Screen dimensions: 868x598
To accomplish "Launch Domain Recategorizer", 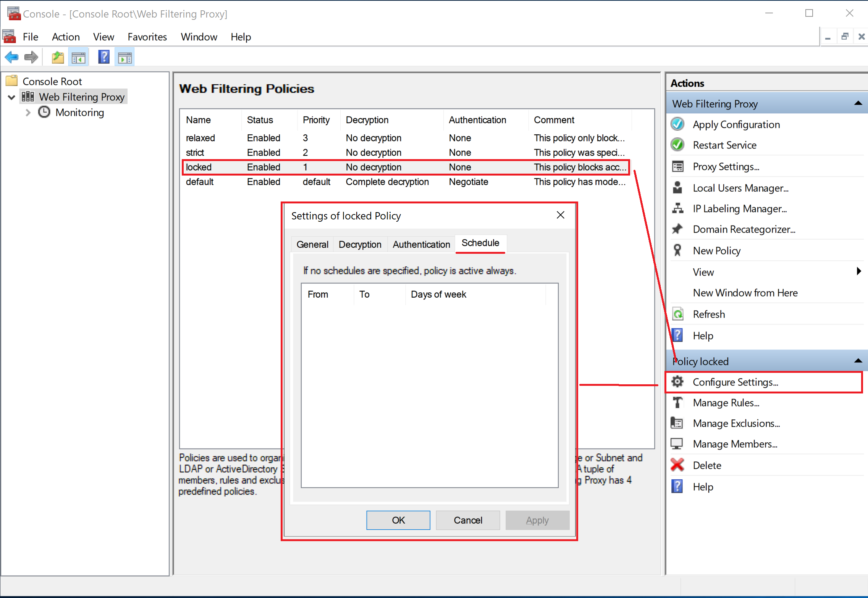I will pos(744,229).
